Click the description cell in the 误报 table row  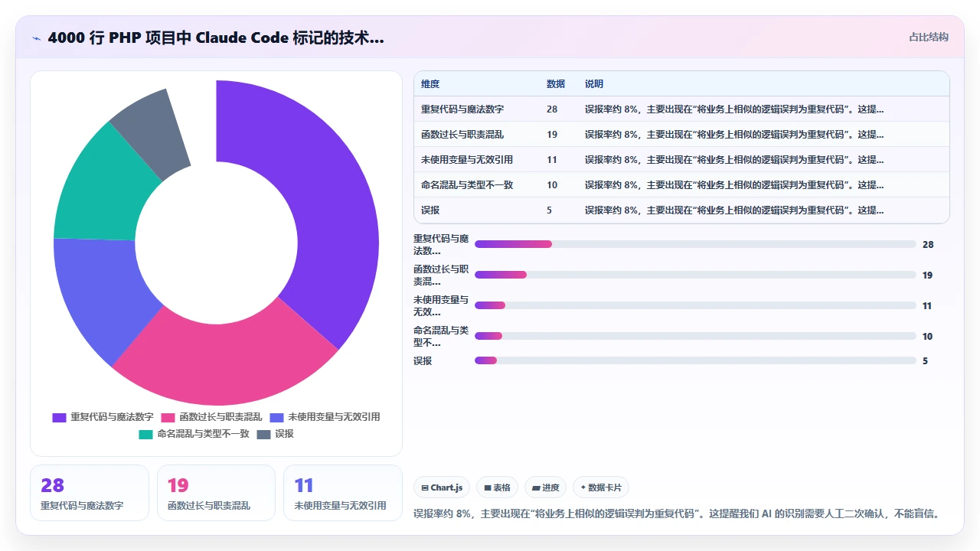734,210
